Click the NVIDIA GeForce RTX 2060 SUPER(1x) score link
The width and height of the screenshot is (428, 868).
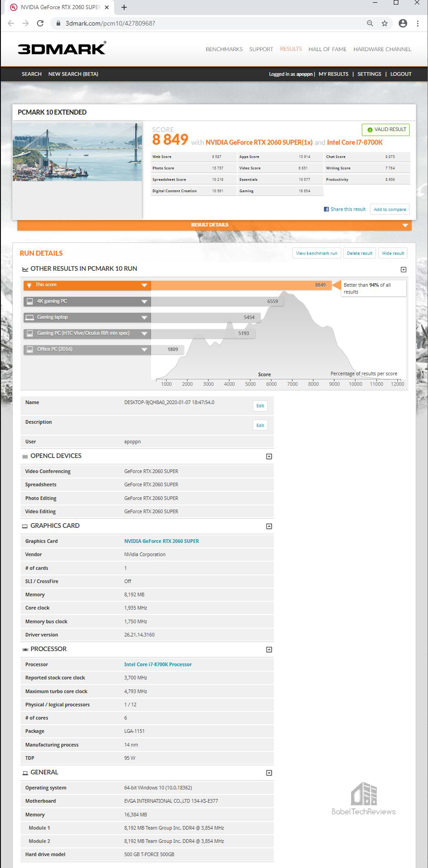click(x=259, y=142)
